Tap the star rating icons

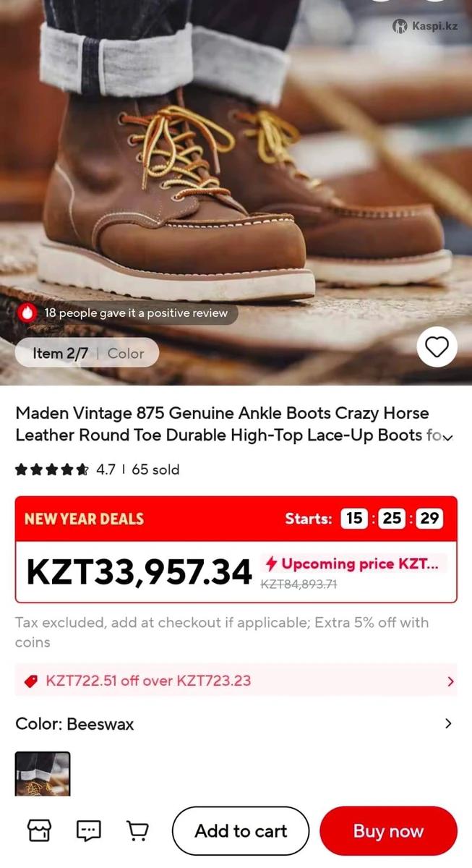click(x=51, y=469)
